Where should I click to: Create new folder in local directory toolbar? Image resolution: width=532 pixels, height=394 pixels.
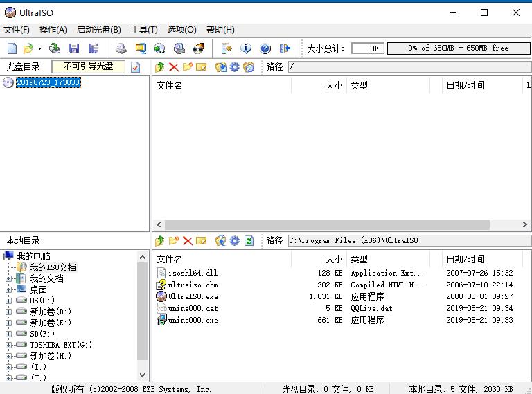coord(174,241)
